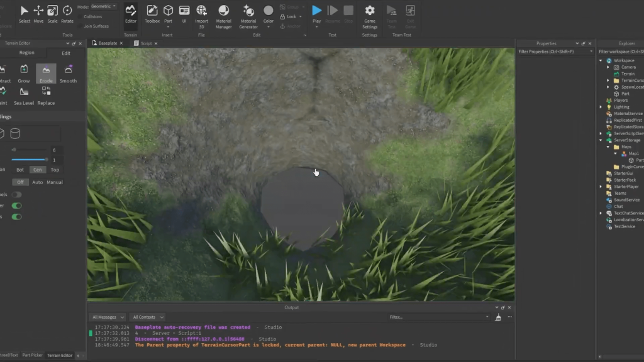644x362 pixels.
Task: Pick the Rotate tool
Action: [67, 14]
